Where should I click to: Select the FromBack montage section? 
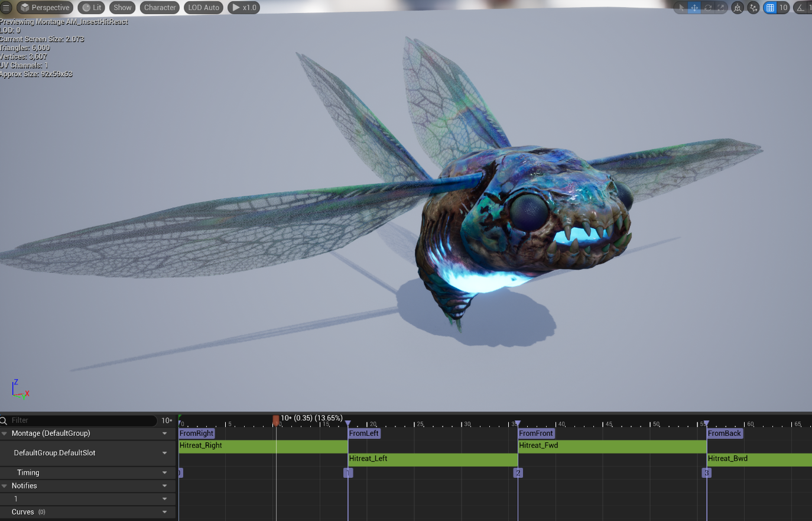725,433
